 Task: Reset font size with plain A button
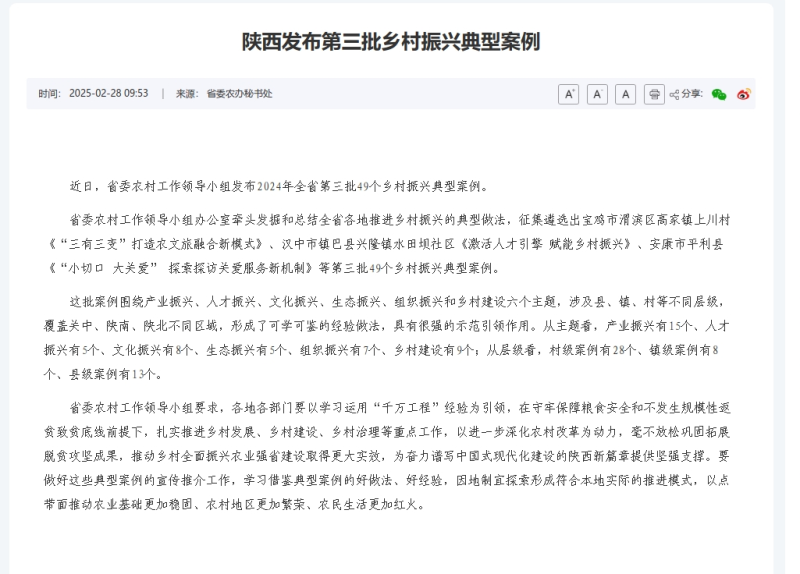(x=626, y=94)
